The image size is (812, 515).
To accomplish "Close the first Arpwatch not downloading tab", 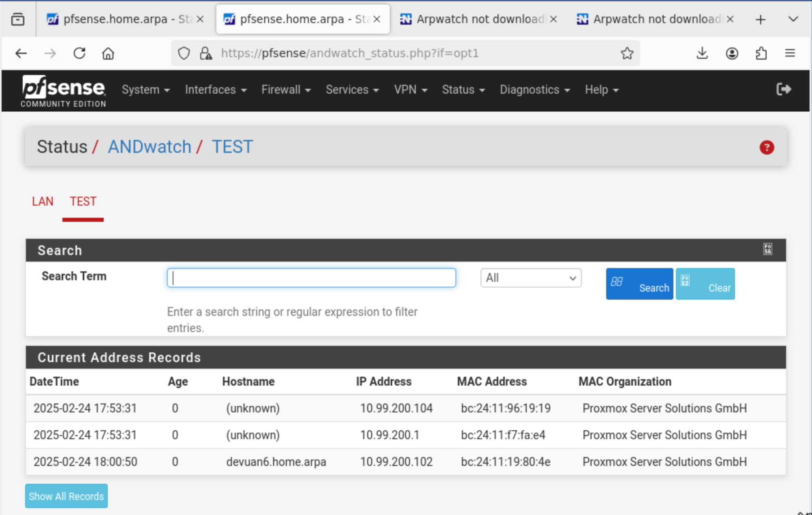I will pos(553,19).
